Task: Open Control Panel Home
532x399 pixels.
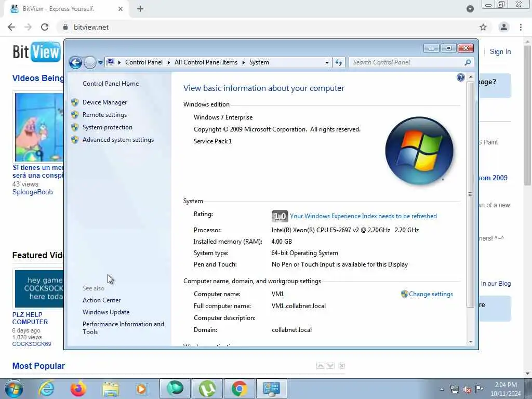Action: tap(111, 84)
